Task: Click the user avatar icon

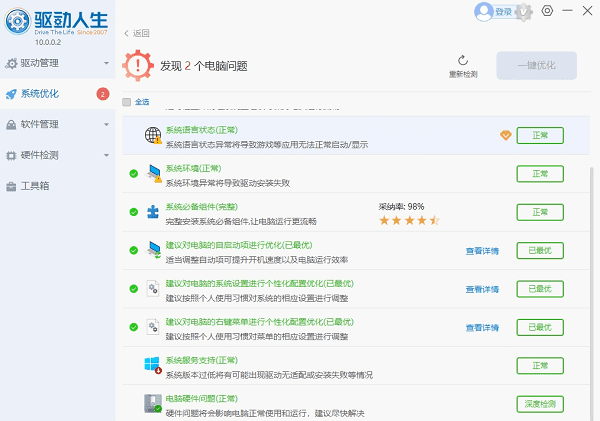Action: click(x=484, y=11)
